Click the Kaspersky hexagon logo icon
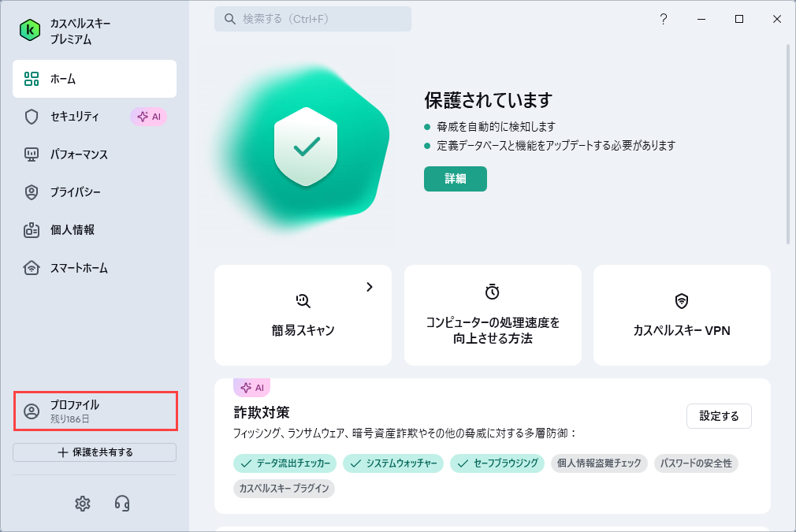This screenshot has width=796, height=532. (30, 31)
